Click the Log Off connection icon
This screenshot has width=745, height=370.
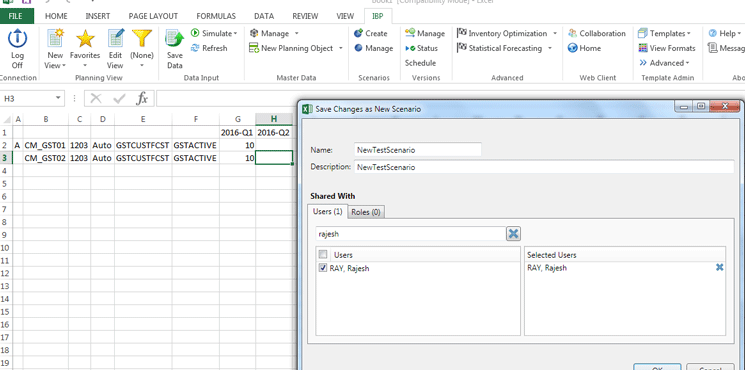click(18, 39)
